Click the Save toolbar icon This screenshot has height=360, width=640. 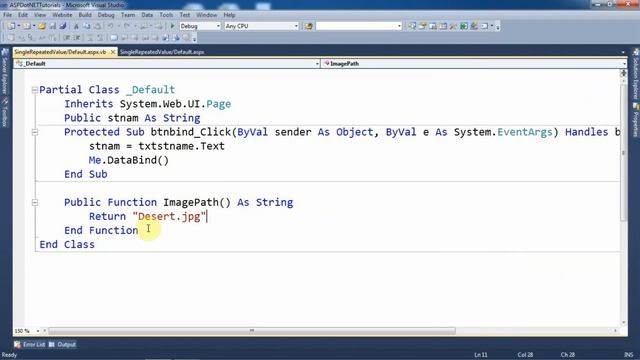[x=52, y=26]
